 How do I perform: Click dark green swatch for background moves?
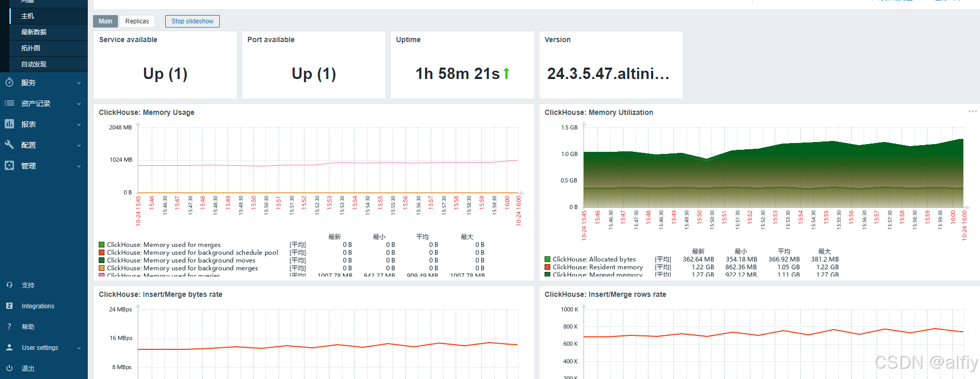(x=102, y=260)
